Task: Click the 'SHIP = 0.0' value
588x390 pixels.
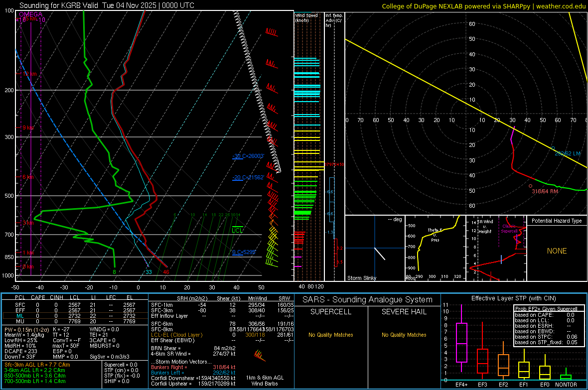Action: tap(117, 381)
